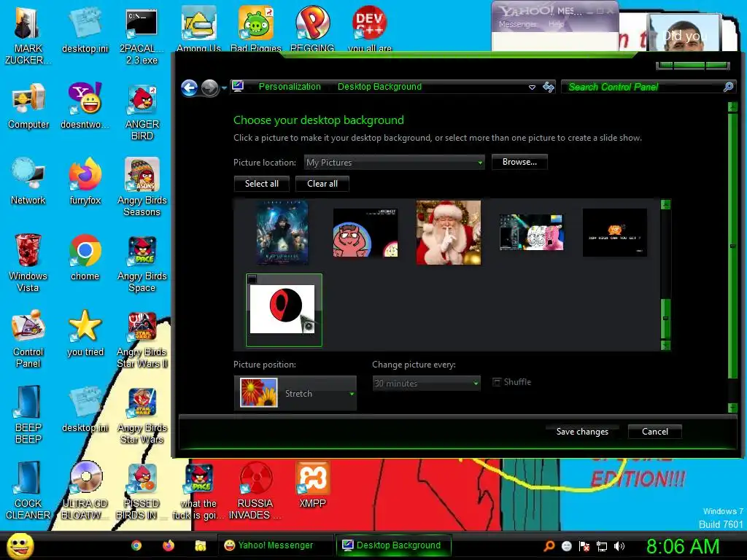Screen dimensions: 747x560
Task: Click the search magnifier tray icon
Action: (x=549, y=546)
